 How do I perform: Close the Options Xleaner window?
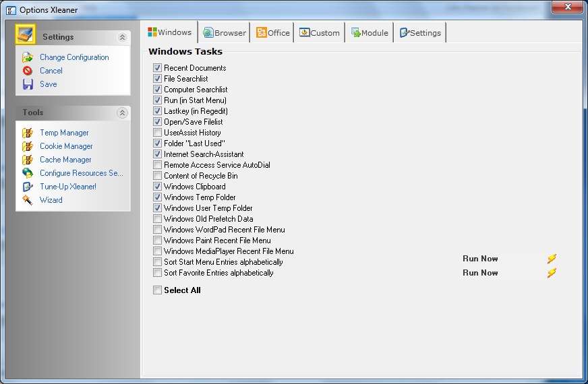point(567,7)
